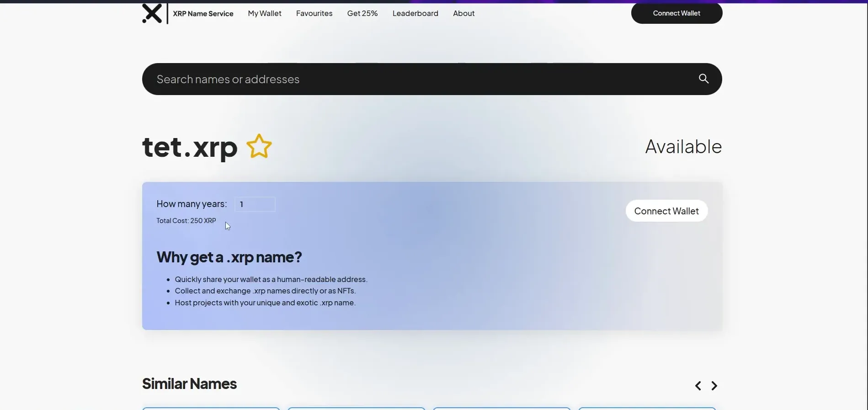Click the XRP Name Service X logo
Viewport: 868px width, 410px height.
coord(152,13)
